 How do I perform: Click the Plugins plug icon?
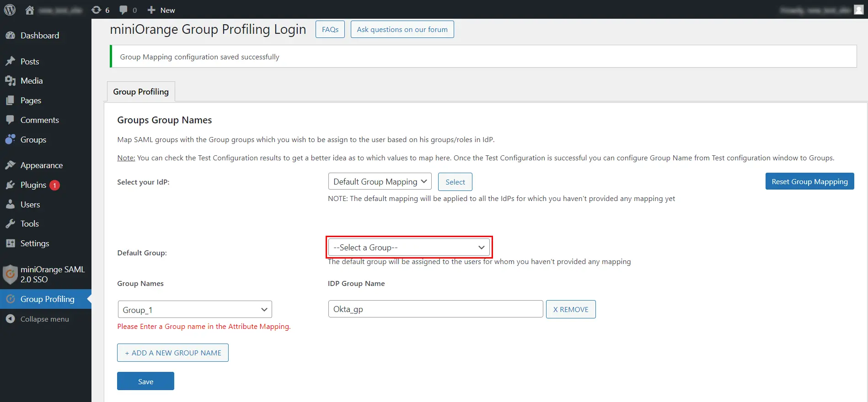(11, 185)
